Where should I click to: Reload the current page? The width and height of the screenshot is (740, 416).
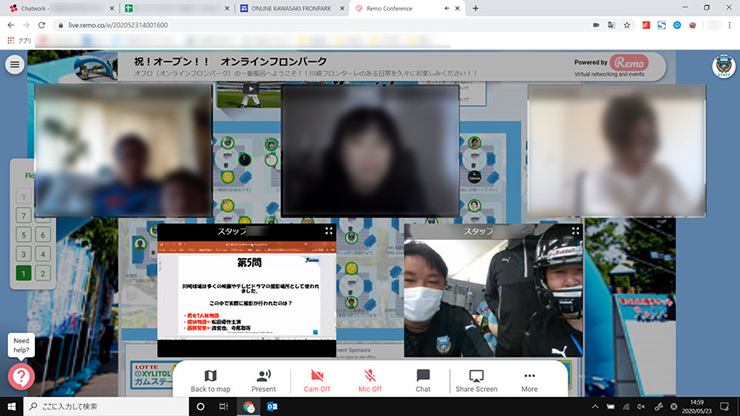click(42, 25)
